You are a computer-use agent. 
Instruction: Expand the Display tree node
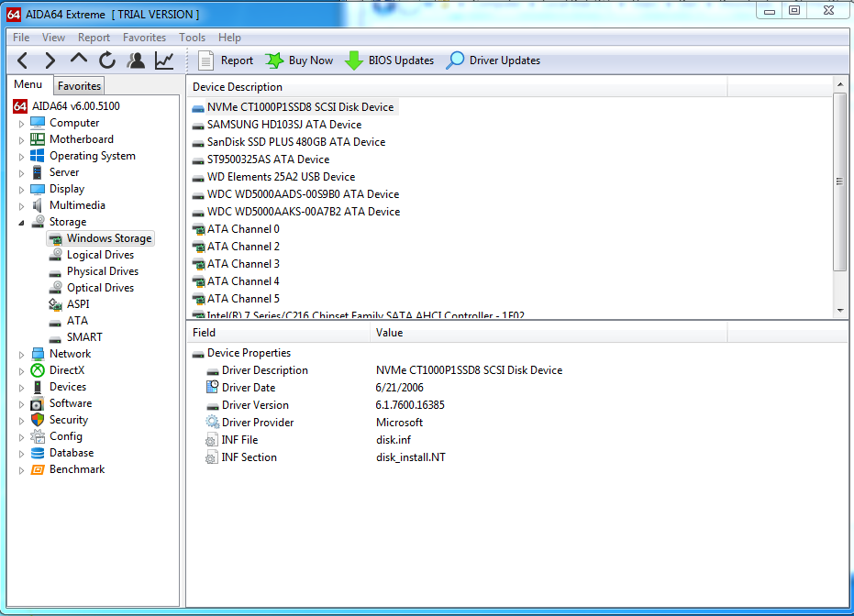point(21,190)
